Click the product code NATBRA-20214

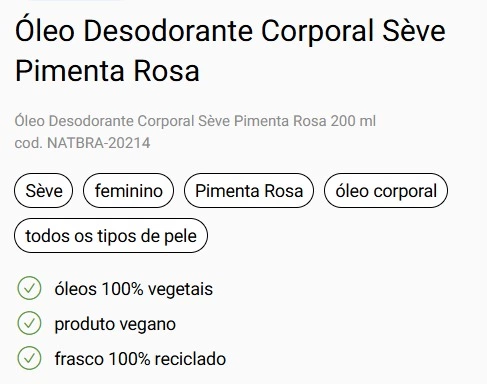click(99, 143)
